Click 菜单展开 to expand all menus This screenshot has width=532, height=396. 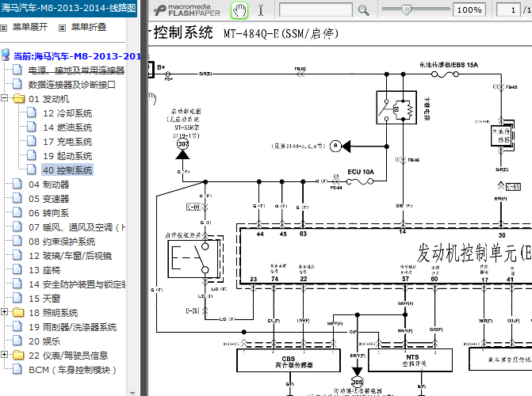point(30,27)
